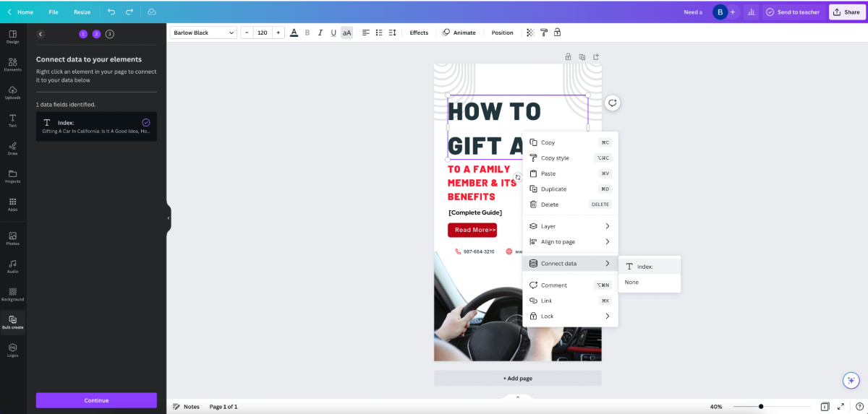Click the purple Continue button
The width and height of the screenshot is (868, 414).
[x=96, y=400]
